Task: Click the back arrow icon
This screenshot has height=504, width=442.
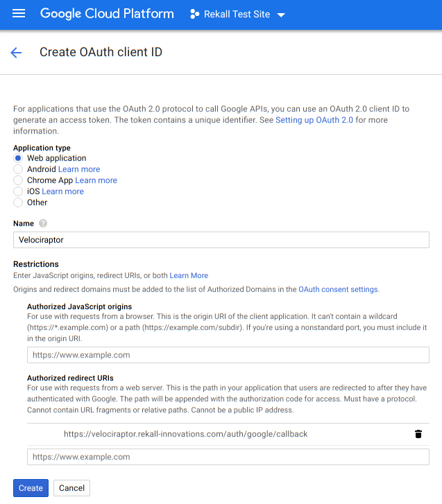Action: point(16,53)
